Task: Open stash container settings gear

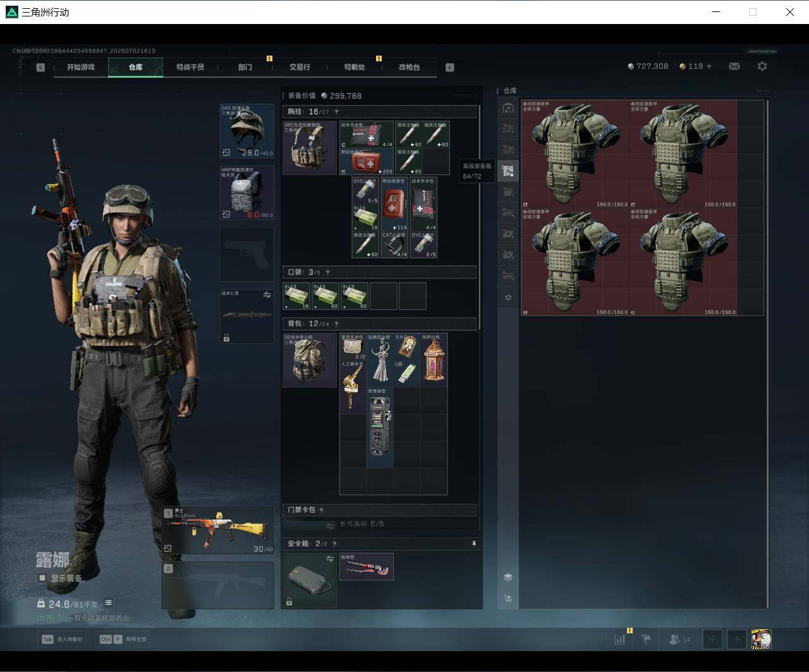Action: click(x=508, y=297)
